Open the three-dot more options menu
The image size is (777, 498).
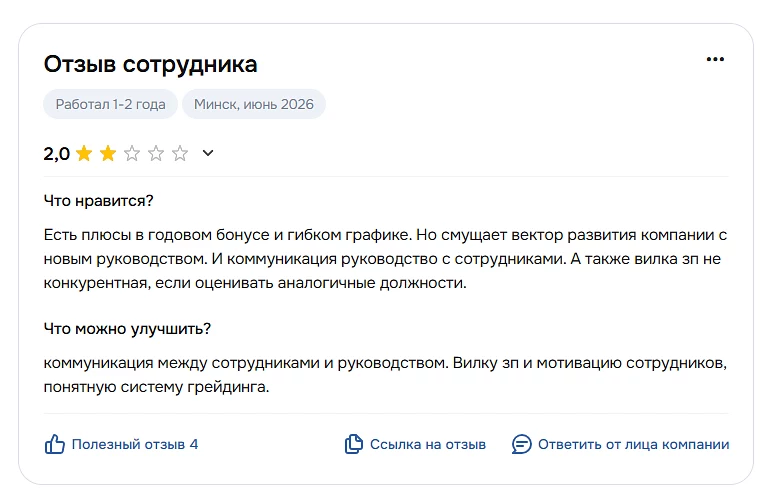pos(715,59)
